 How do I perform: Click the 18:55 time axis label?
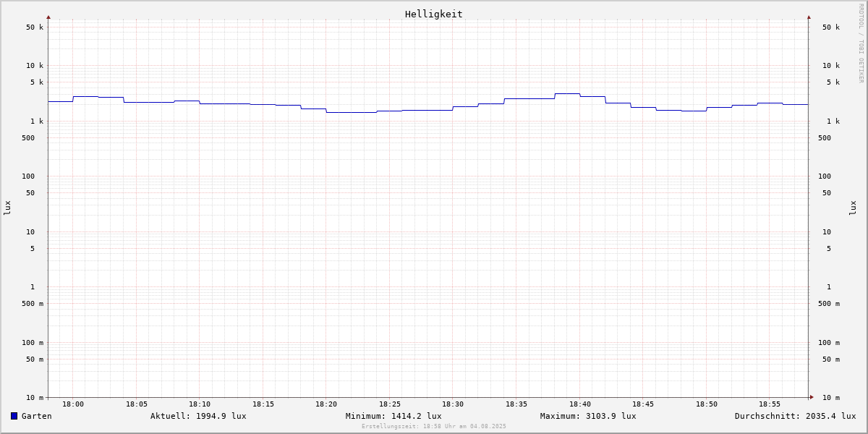tap(770, 404)
